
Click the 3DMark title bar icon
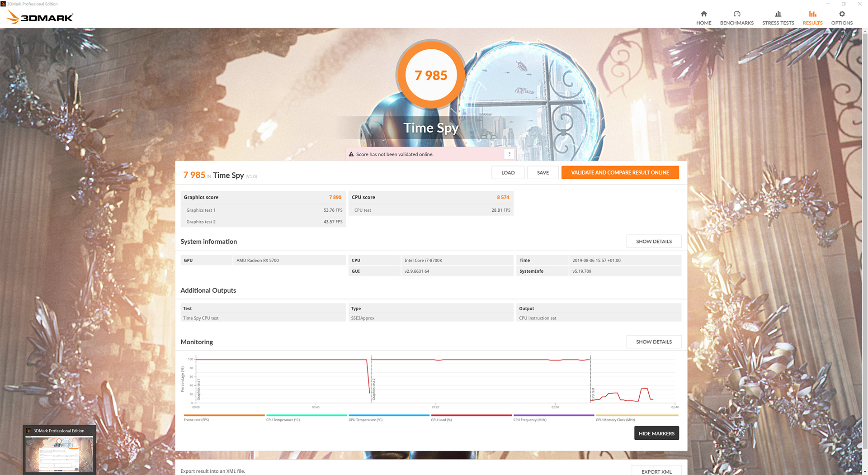point(3,4)
